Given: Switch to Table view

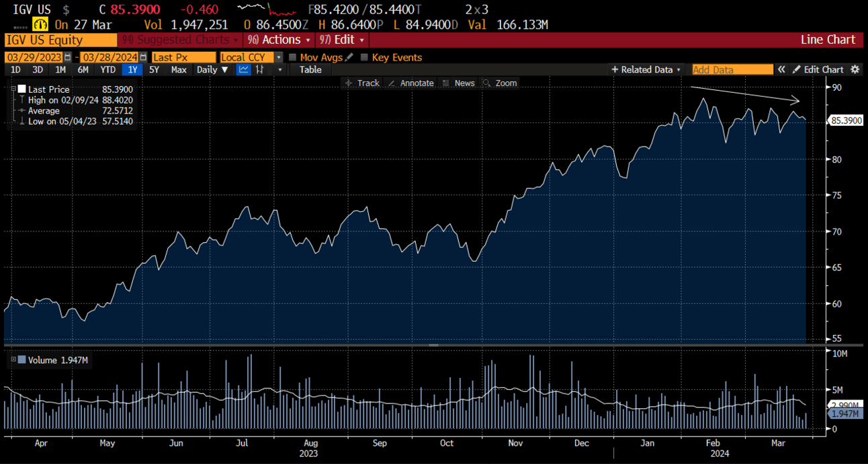Looking at the screenshot, I should coord(310,69).
